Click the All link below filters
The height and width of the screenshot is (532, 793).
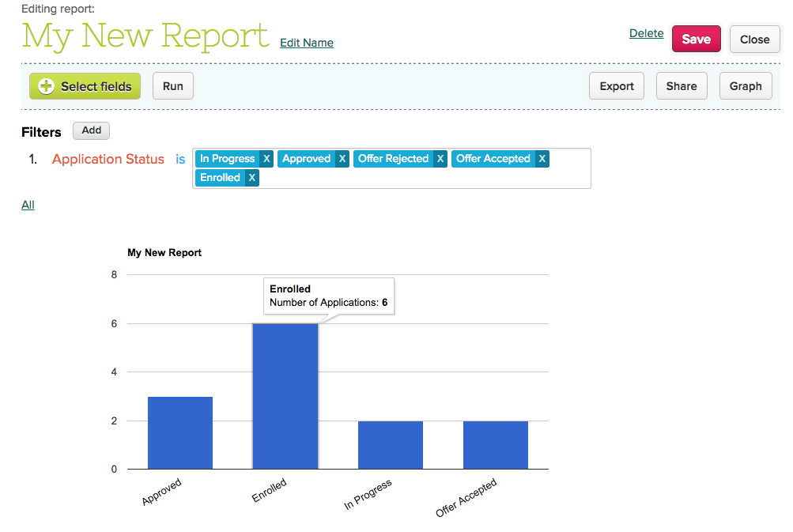28,205
